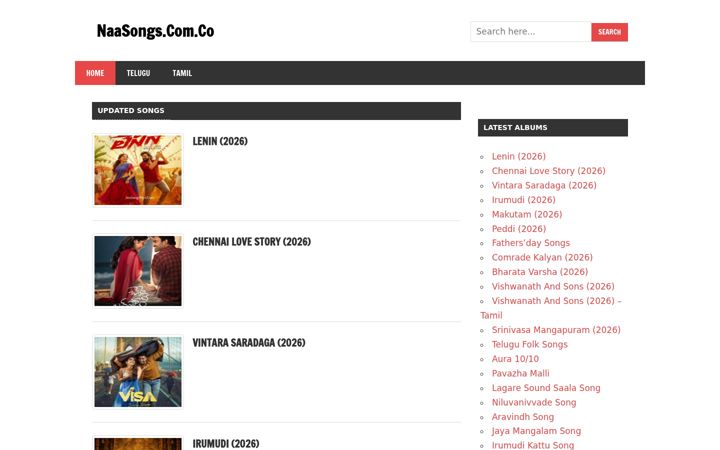Click the IRUMUDI (2026) post heading

pyautogui.click(x=226, y=444)
